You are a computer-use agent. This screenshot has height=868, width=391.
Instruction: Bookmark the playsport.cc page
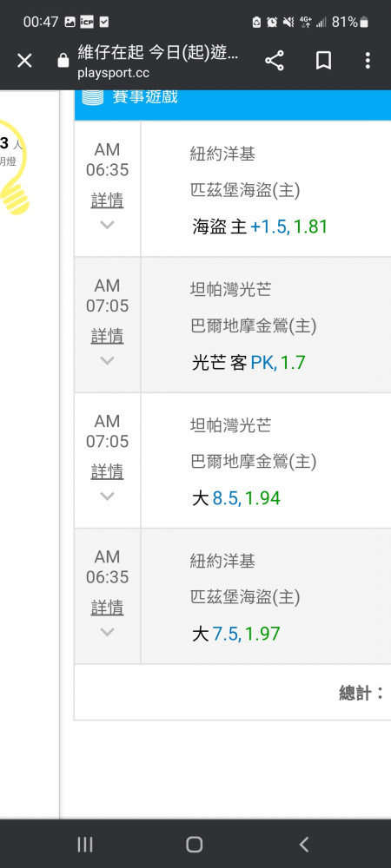click(x=323, y=61)
